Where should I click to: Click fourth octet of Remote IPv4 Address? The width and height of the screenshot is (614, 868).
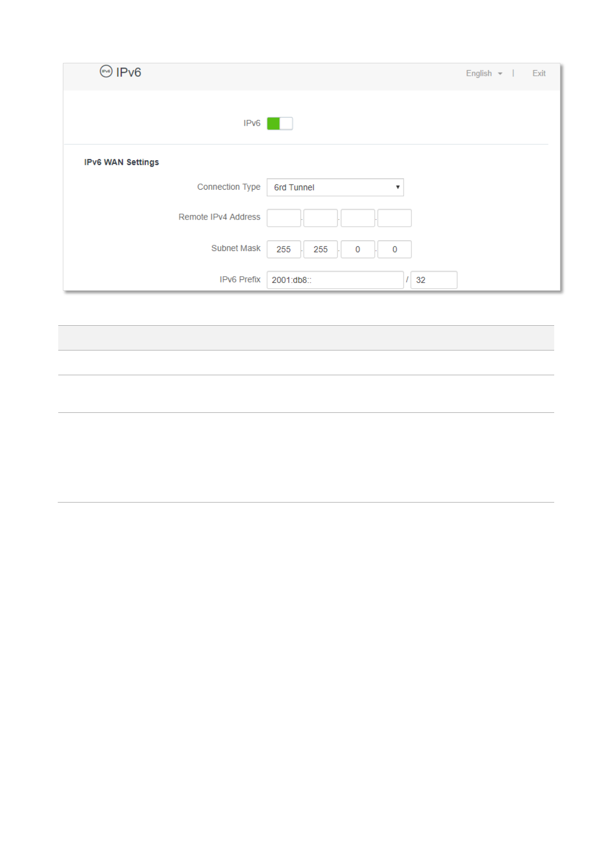394,218
